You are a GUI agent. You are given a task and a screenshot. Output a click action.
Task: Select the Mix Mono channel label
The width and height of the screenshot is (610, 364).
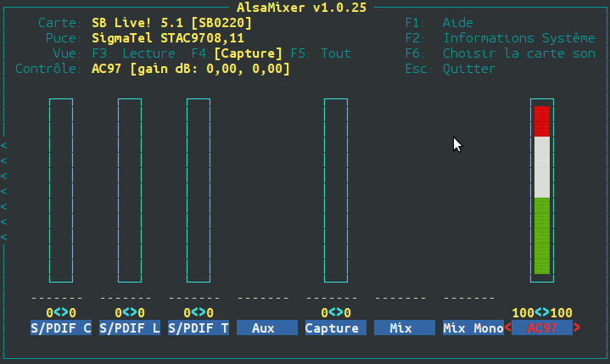(473, 328)
